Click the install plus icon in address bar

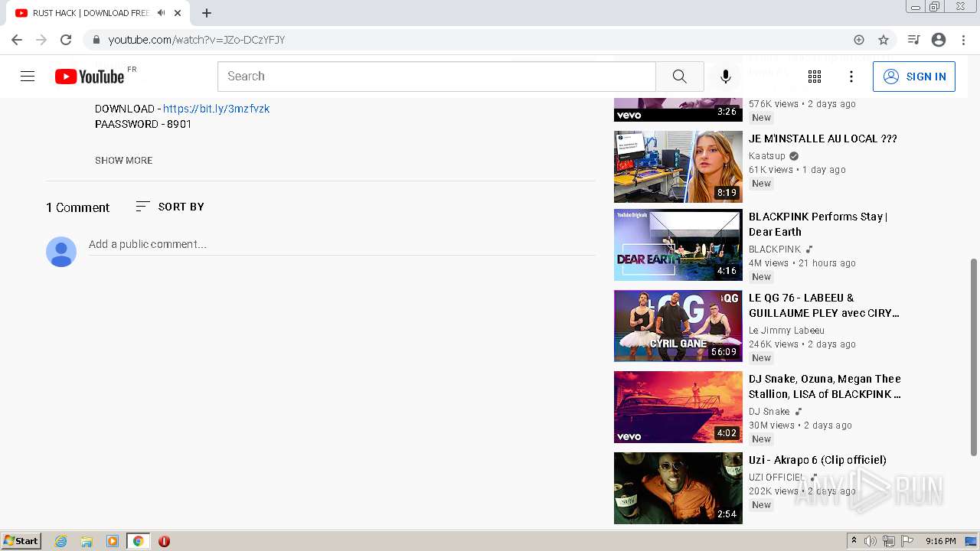pyautogui.click(x=859, y=40)
